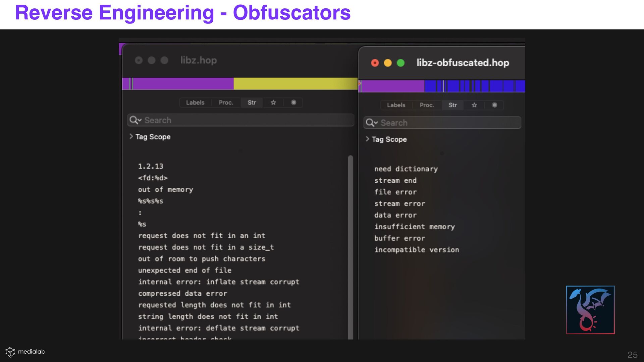Expand Tag Scope in libz-obfuscated window
The width and height of the screenshot is (644, 362).
pyautogui.click(x=367, y=139)
